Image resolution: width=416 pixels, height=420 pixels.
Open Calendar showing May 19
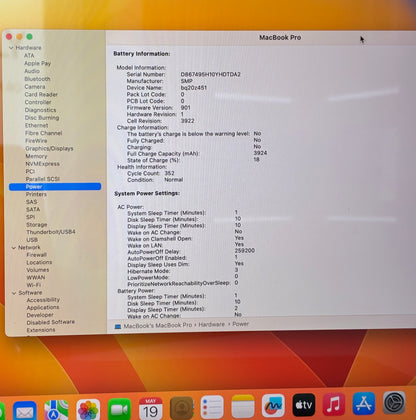tap(151, 408)
